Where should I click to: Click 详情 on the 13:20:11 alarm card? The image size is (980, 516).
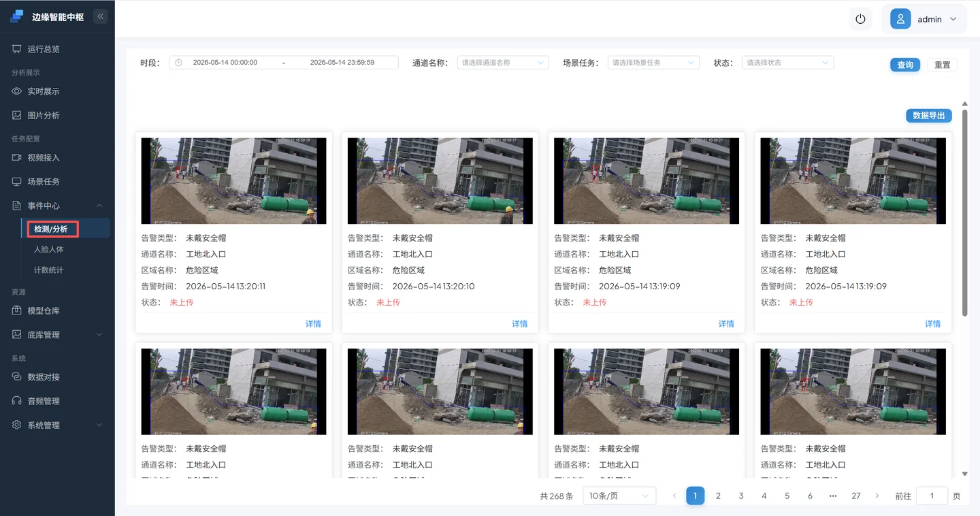(x=313, y=324)
